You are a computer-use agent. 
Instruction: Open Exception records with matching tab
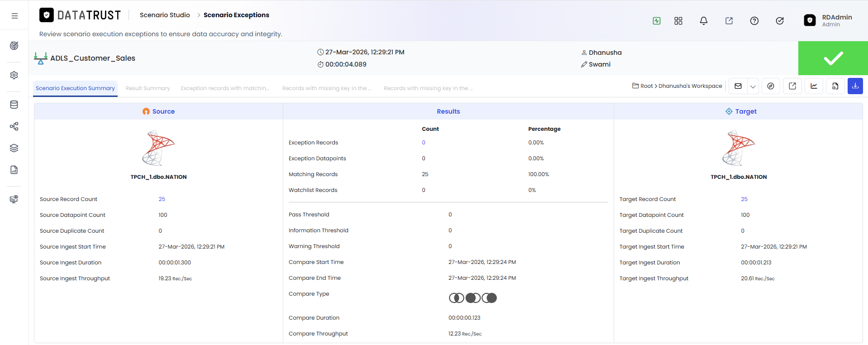(225, 88)
